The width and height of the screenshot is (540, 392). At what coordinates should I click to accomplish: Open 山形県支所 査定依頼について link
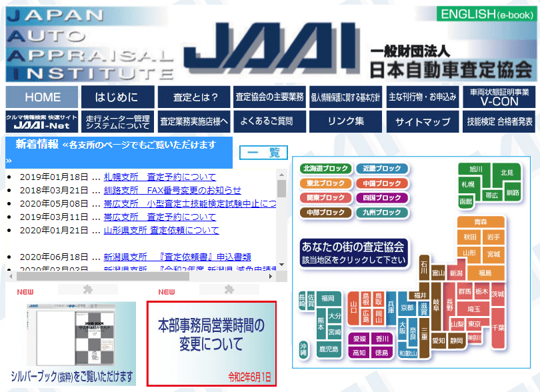tap(161, 230)
